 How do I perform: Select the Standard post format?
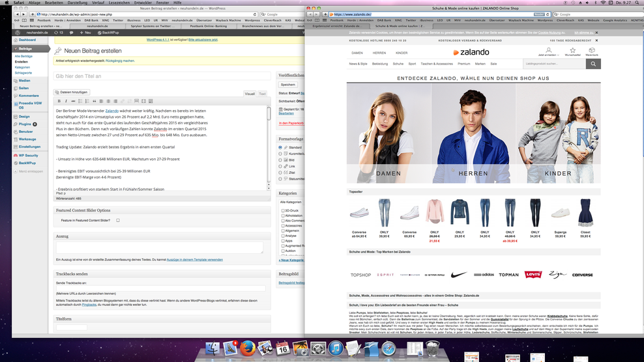tap(280, 147)
